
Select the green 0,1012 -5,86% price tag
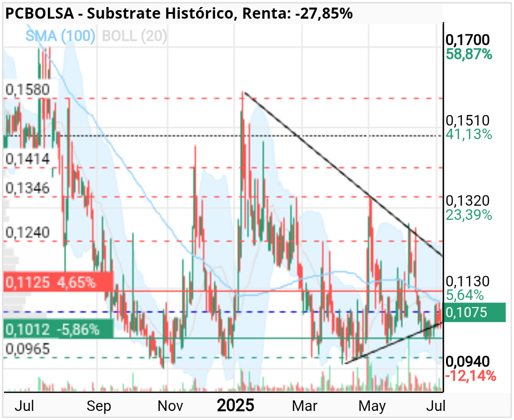(x=58, y=329)
